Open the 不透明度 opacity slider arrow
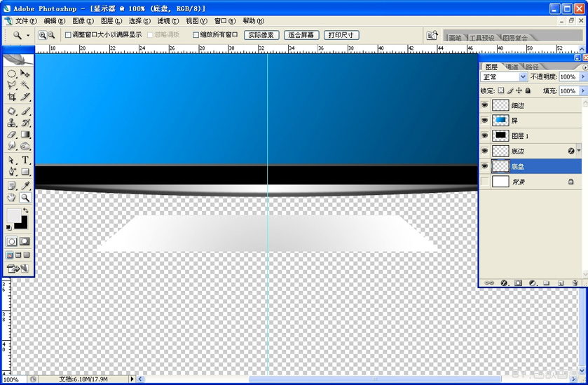 pos(583,76)
